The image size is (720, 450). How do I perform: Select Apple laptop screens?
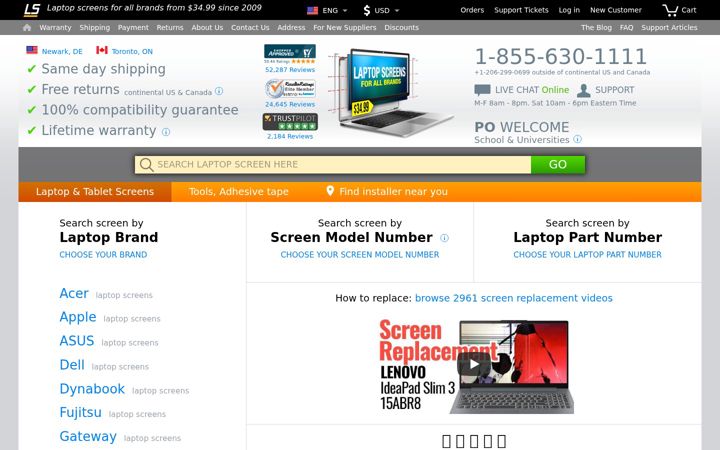click(78, 317)
